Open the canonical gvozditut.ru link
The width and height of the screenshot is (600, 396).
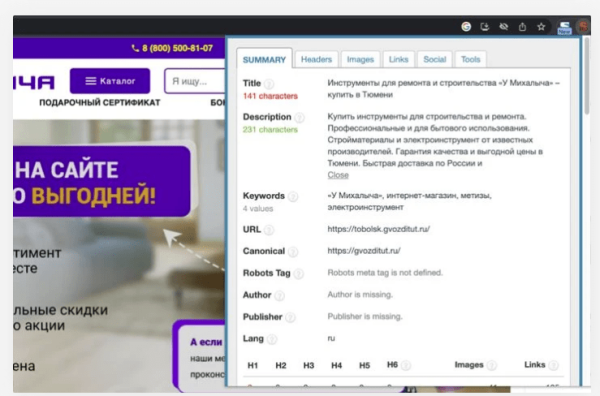coord(364,251)
